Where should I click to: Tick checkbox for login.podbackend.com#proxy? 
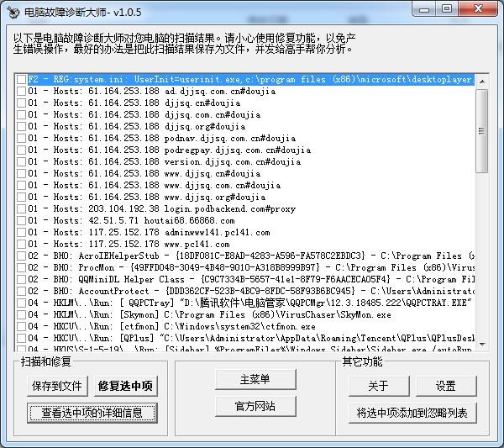(22, 208)
